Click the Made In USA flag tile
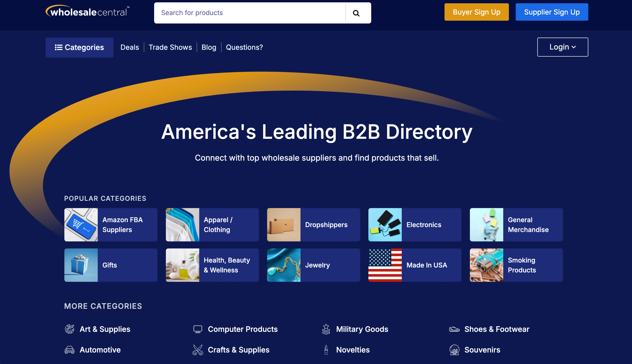The width and height of the screenshot is (632, 364). pyautogui.click(x=414, y=265)
